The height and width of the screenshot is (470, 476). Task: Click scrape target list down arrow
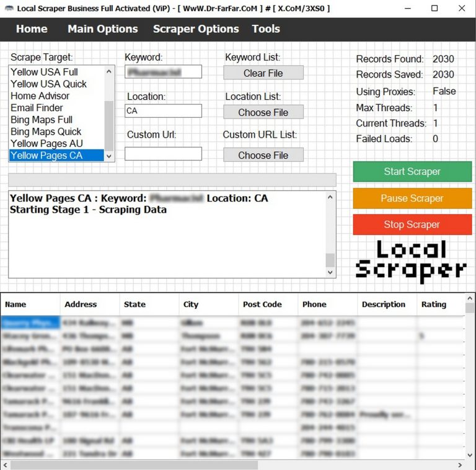point(109,156)
